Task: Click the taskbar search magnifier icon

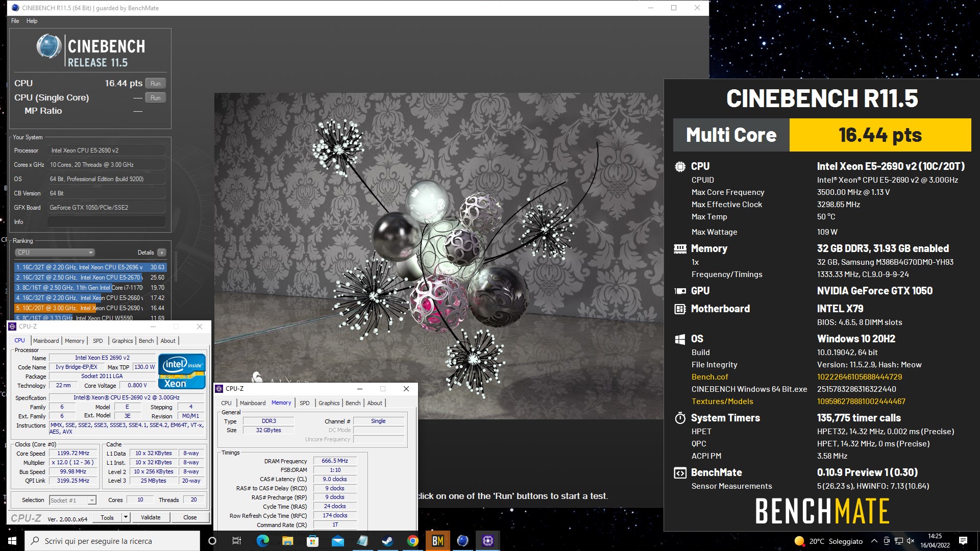Action: [35, 541]
